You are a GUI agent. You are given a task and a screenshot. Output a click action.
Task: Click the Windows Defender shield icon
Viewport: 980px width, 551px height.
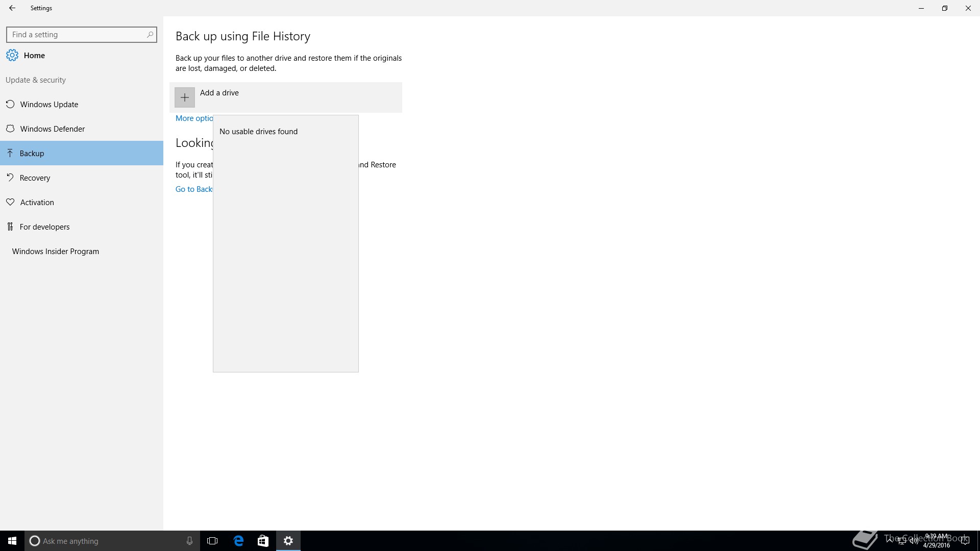[10, 129]
